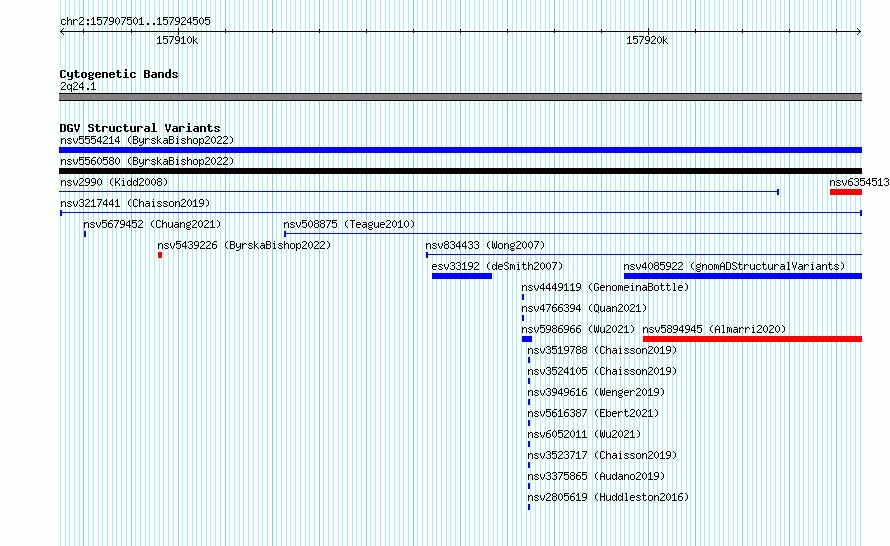This screenshot has width=890, height=546.
Task: Click the nsv5439226 (ByrskaBishop2022) label
Action: (x=244, y=245)
